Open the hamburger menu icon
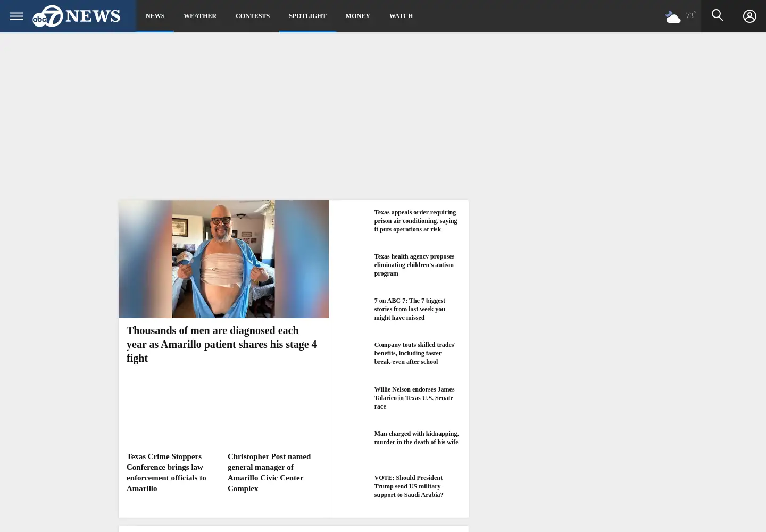766x532 pixels. (x=16, y=16)
